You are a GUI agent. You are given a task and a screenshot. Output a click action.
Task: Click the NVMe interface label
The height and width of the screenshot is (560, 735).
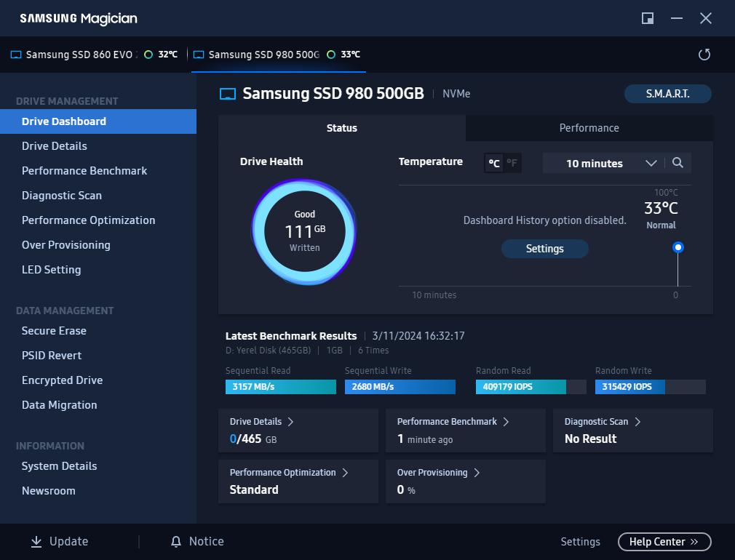pyautogui.click(x=456, y=94)
